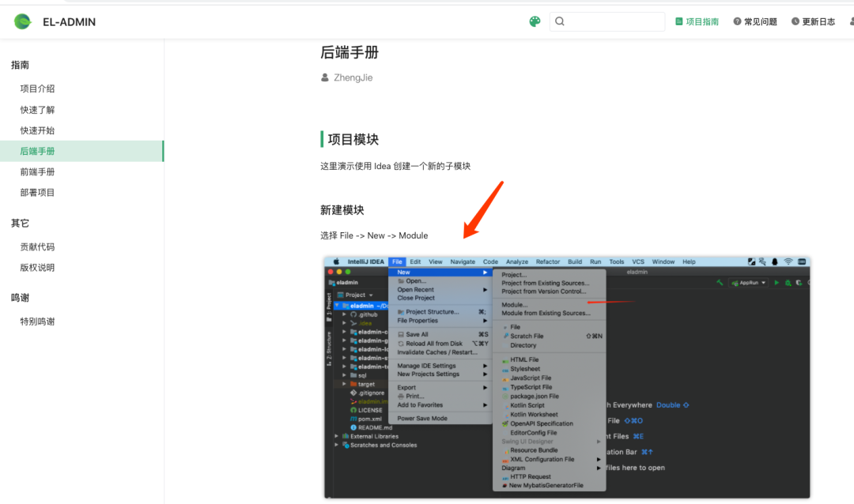
Task: Open the File menu in IntelliJ IDEA
Action: click(x=397, y=261)
